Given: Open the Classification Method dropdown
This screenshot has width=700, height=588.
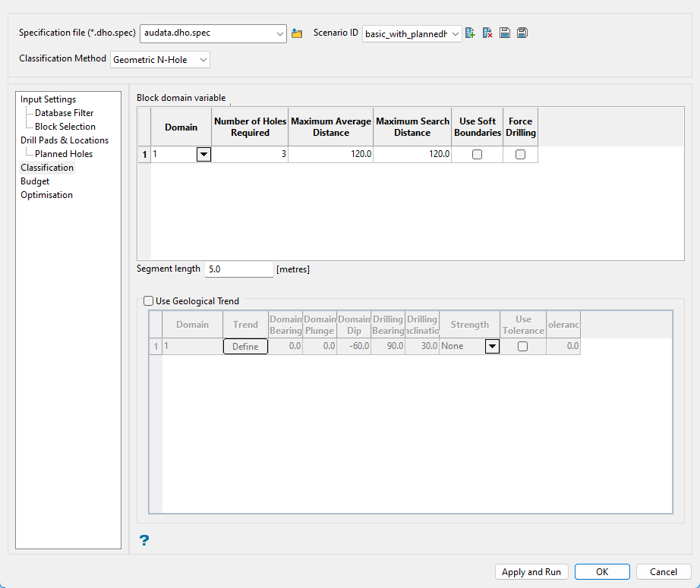Looking at the screenshot, I should coord(202,60).
